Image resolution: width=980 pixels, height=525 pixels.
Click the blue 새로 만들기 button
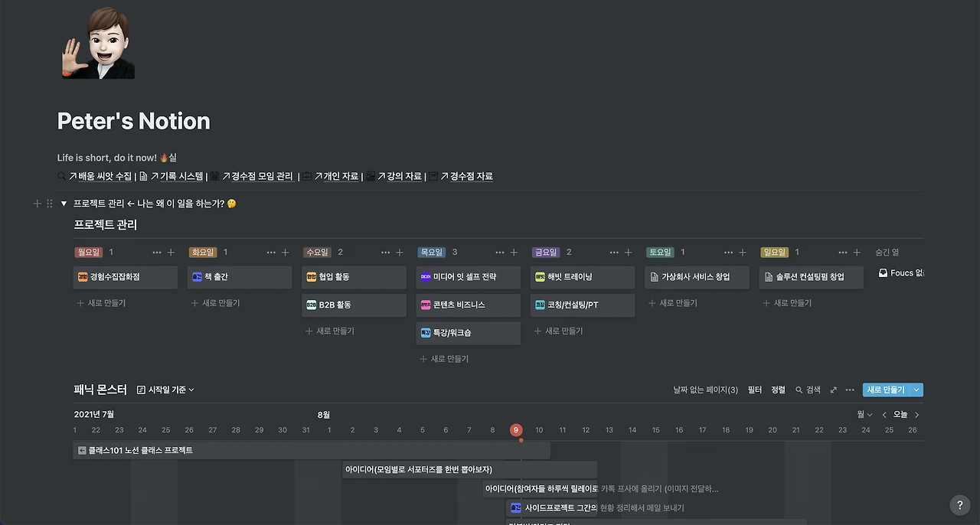(x=888, y=390)
